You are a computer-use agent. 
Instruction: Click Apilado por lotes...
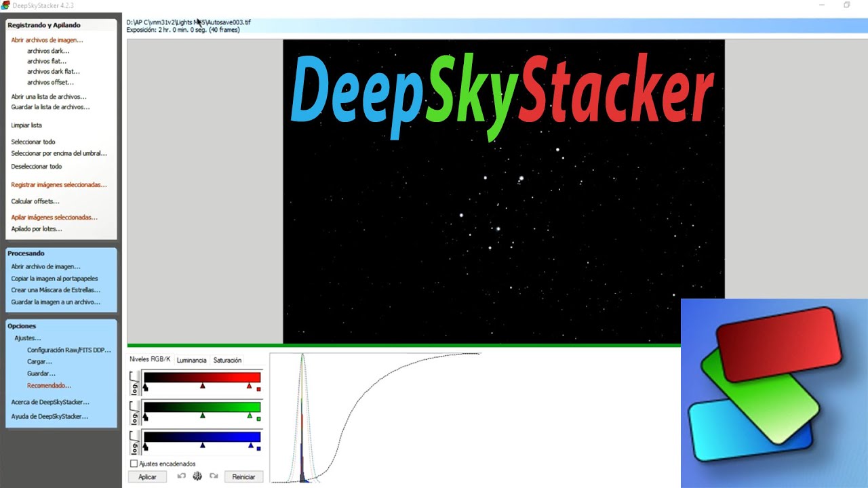click(37, 228)
